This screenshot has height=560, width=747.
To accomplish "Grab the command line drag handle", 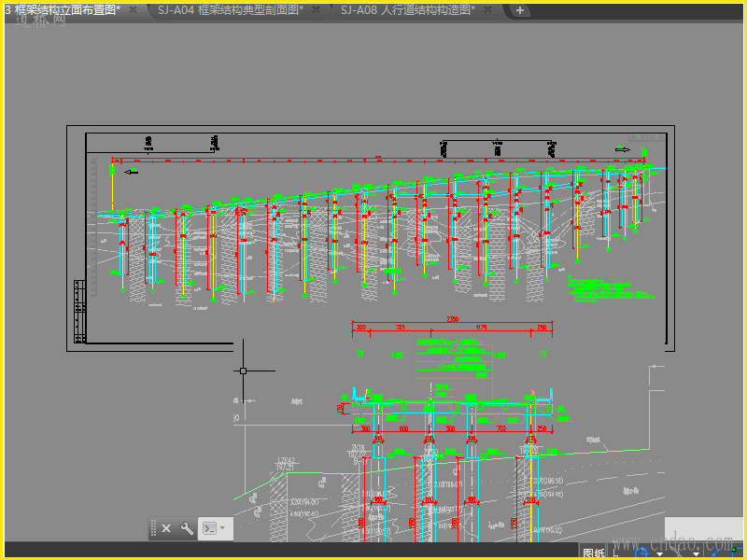I will [x=153, y=528].
